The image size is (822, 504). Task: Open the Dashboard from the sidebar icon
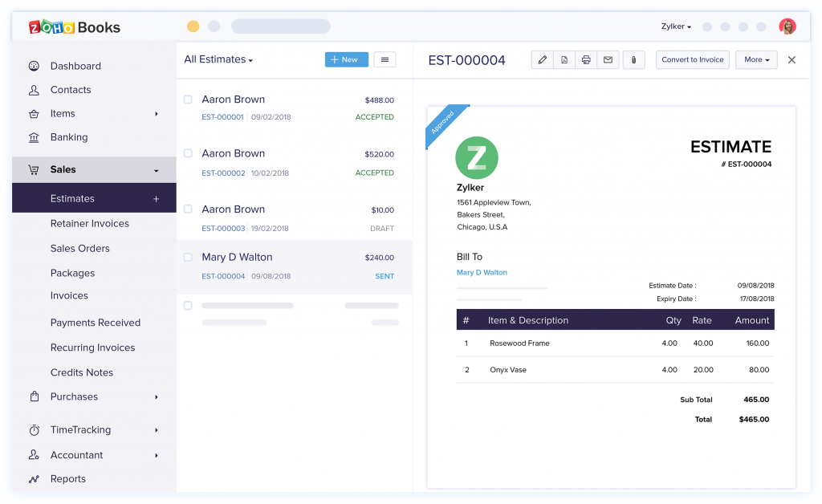click(x=33, y=66)
